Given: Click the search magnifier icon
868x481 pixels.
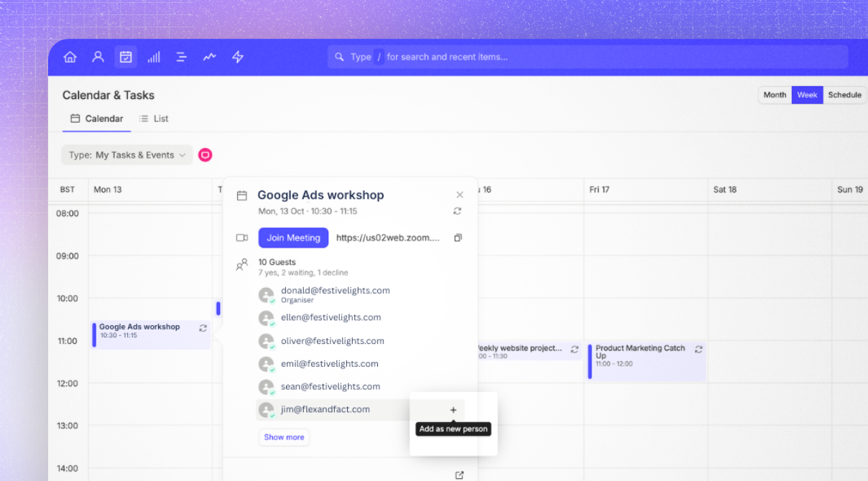Looking at the screenshot, I should [340, 57].
